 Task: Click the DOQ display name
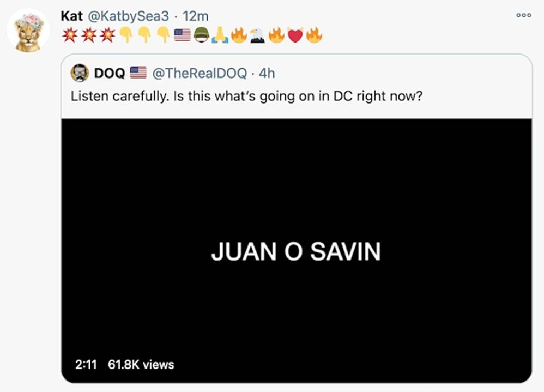pos(110,73)
